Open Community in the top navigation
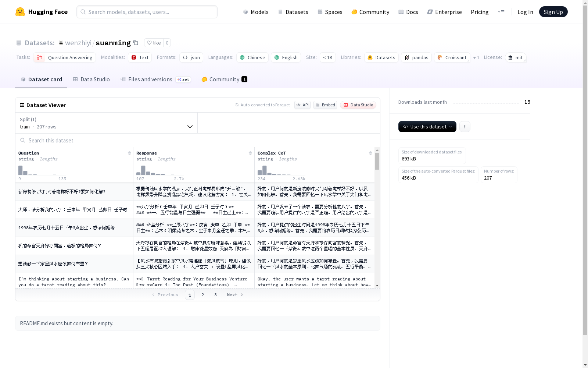The height and width of the screenshot is (368, 588). [370, 12]
